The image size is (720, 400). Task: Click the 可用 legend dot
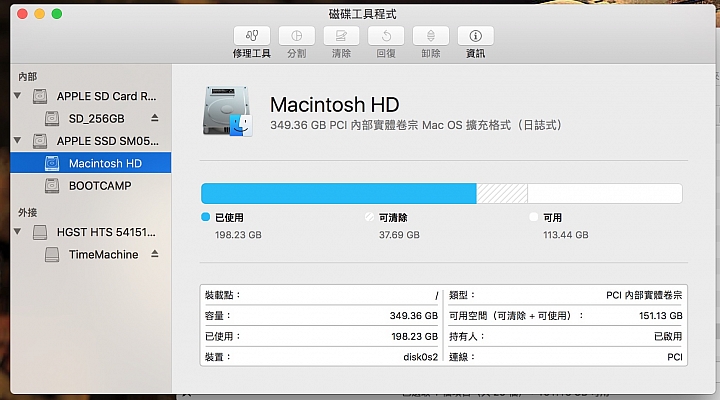pyautogui.click(x=534, y=217)
